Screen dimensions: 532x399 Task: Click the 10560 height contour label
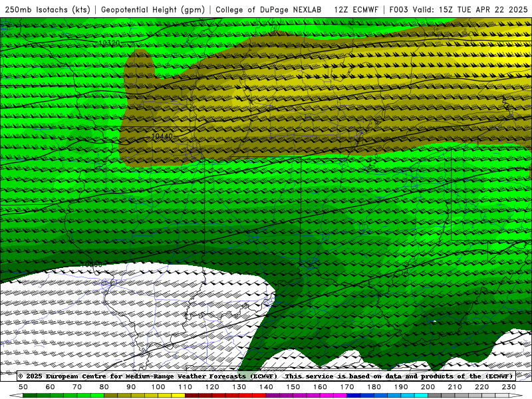coord(92,264)
